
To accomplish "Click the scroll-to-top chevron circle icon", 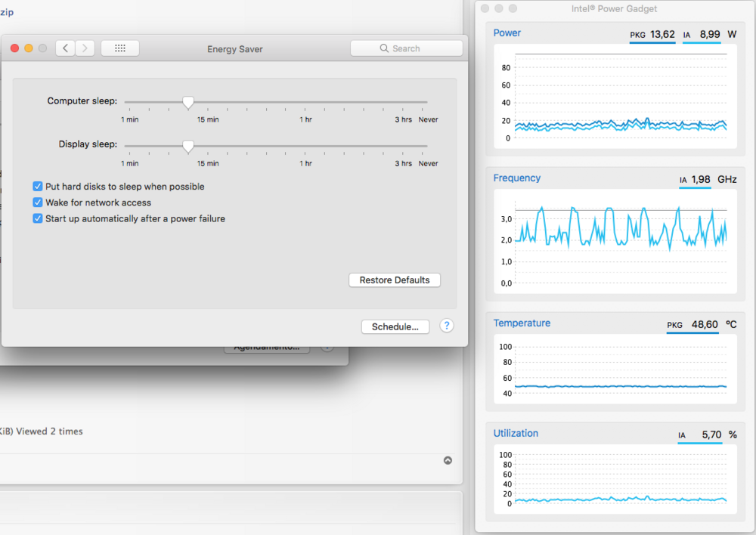I will 448,460.
